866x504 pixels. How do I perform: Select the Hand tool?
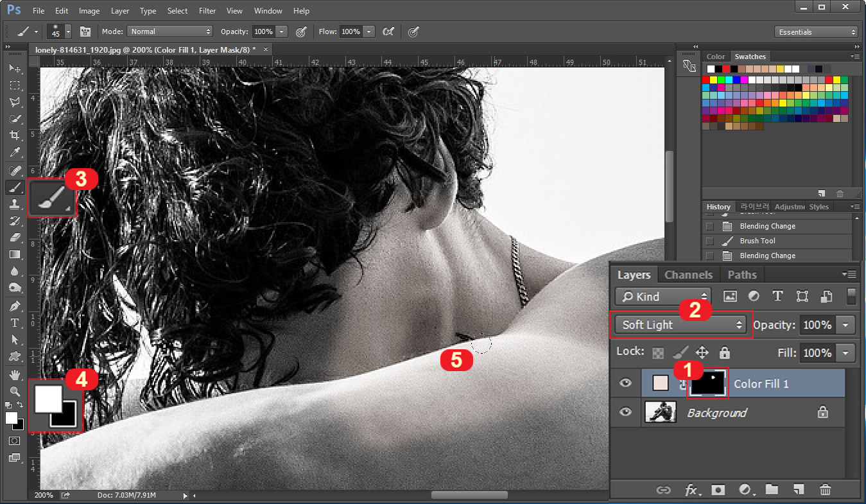14,374
